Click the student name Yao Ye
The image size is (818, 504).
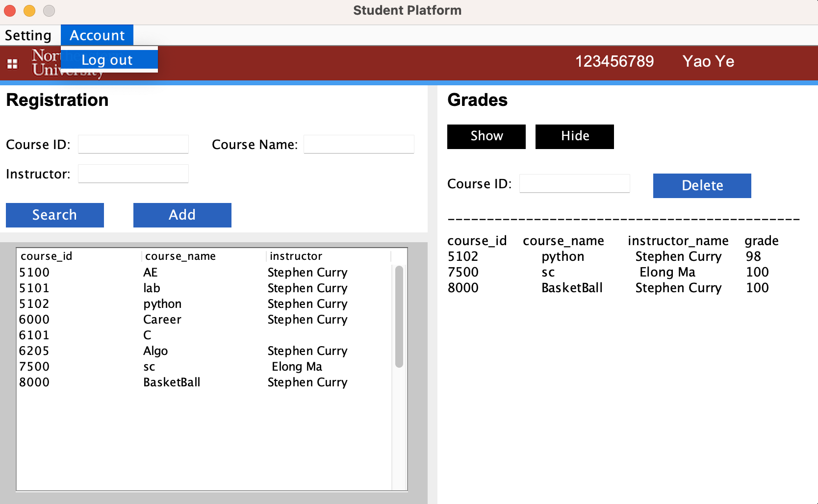click(708, 61)
